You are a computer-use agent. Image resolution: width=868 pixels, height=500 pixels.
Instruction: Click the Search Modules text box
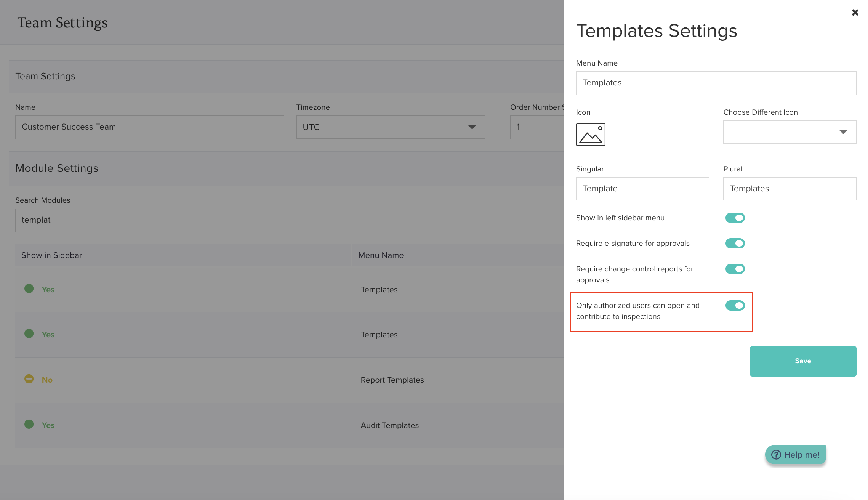point(109,220)
